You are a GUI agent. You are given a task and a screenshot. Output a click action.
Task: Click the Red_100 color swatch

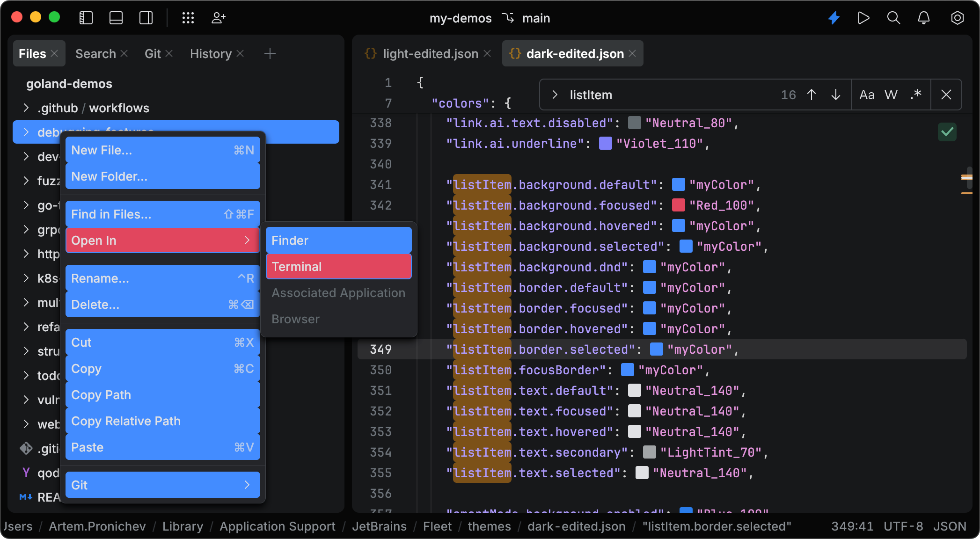coord(678,205)
